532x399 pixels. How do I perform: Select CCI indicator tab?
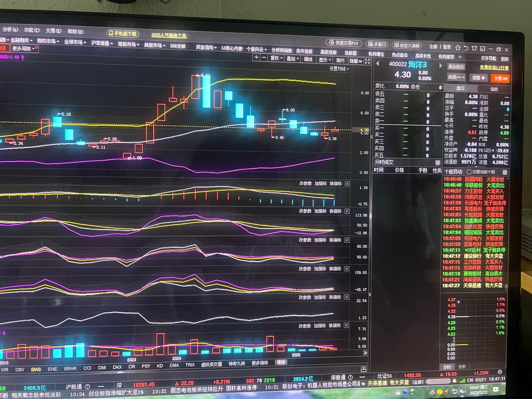point(87,368)
